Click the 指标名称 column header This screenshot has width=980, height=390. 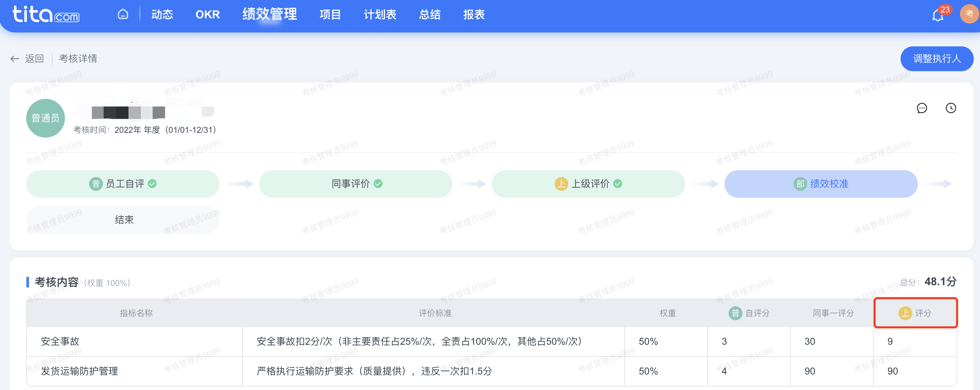click(x=136, y=313)
